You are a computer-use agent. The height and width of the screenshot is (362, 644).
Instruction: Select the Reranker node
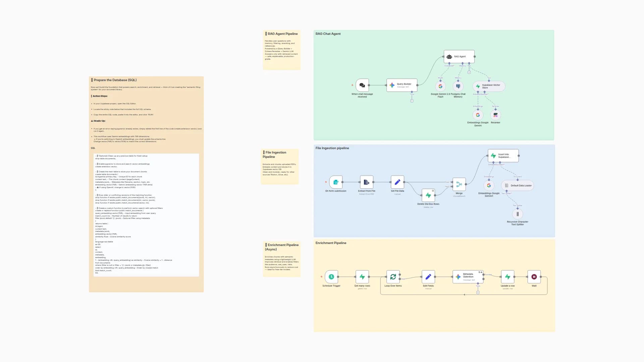495,115
